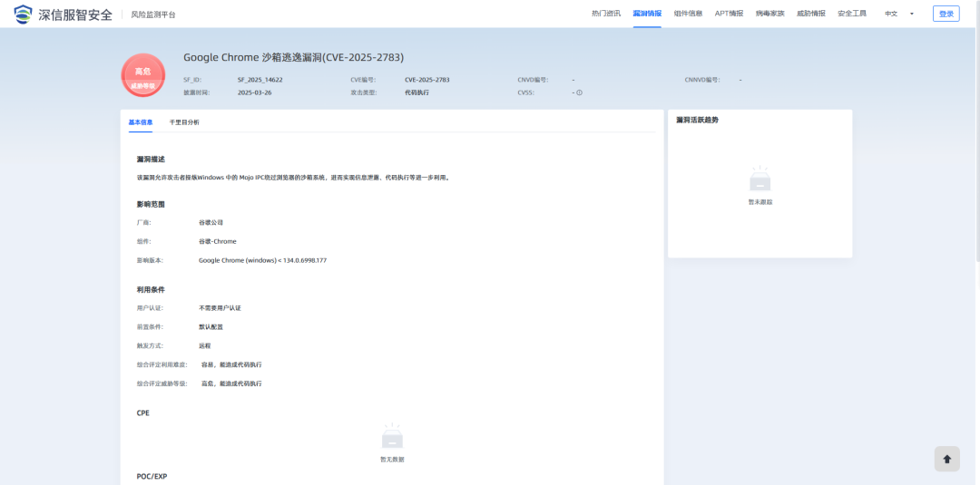Click the 暂无数据 label under CPE
980x485 pixels.
(x=392, y=460)
